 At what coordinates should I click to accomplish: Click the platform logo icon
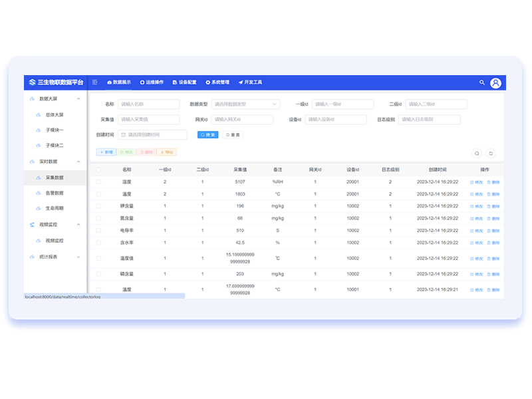(31, 82)
